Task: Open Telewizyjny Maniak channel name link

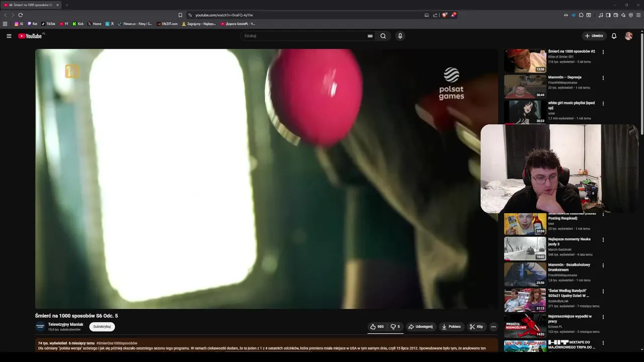Action: click(x=65, y=324)
